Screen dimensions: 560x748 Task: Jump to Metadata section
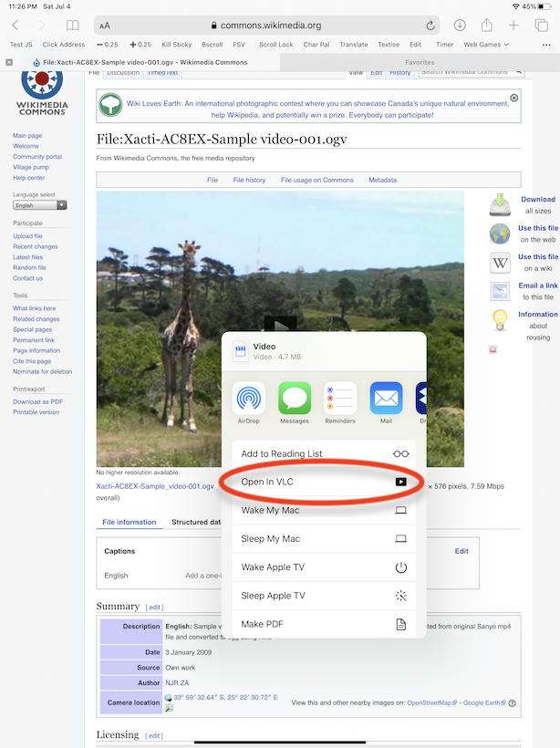tap(382, 180)
